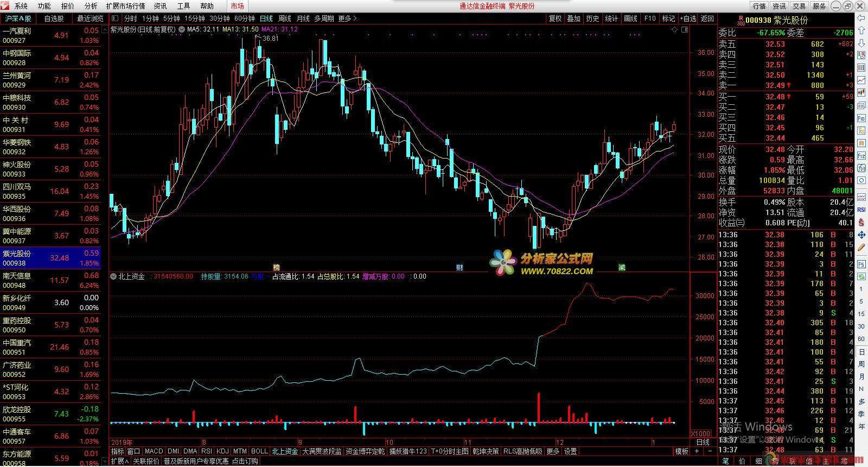This screenshot has height=467, width=868.
Task: Open dropdown next to 紫光股份 chart title
Action: coord(181,30)
